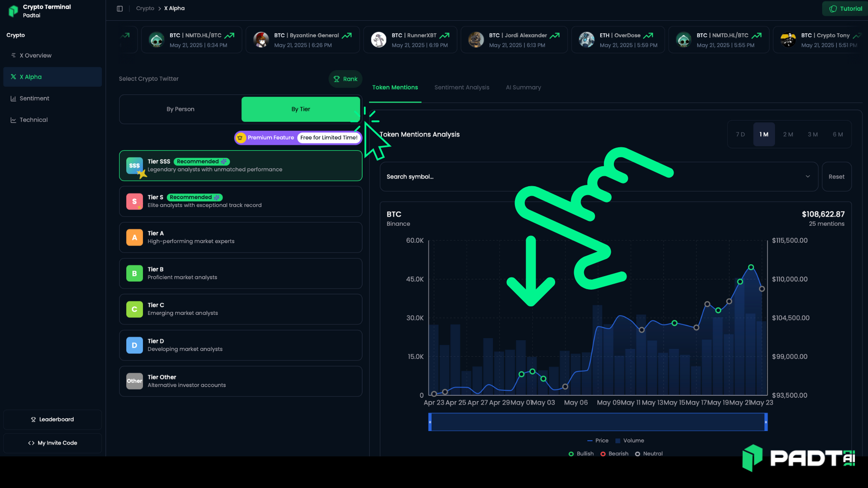Select the 3M time range

click(x=812, y=135)
